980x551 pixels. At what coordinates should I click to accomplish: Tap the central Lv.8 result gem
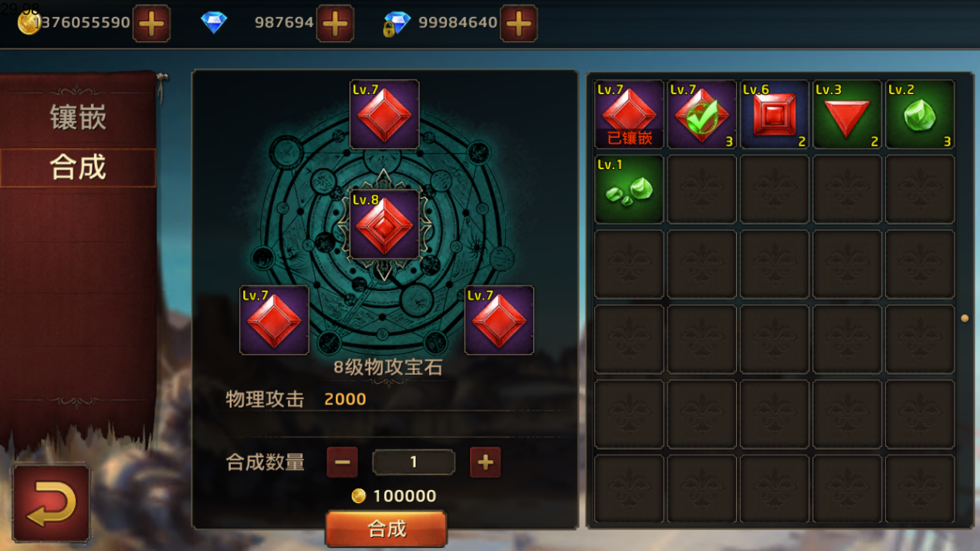pos(384,225)
